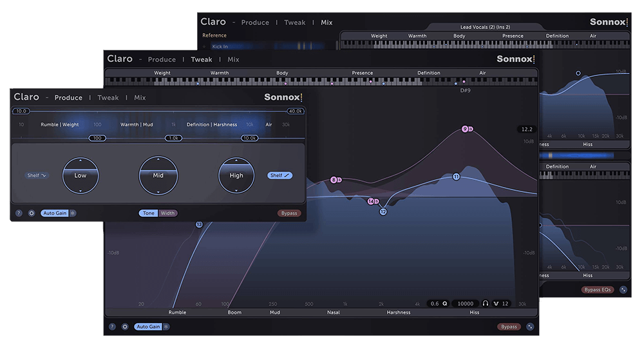This screenshot has width=644, height=350.
Task: Toggle Auto Gain in the Tweak window
Action: pyautogui.click(x=148, y=327)
